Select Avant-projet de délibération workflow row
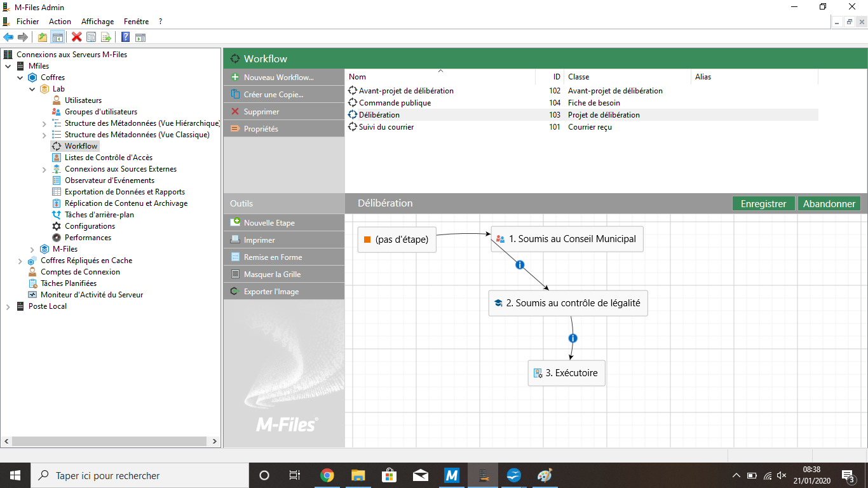868x488 pixels. click(581, 91)
